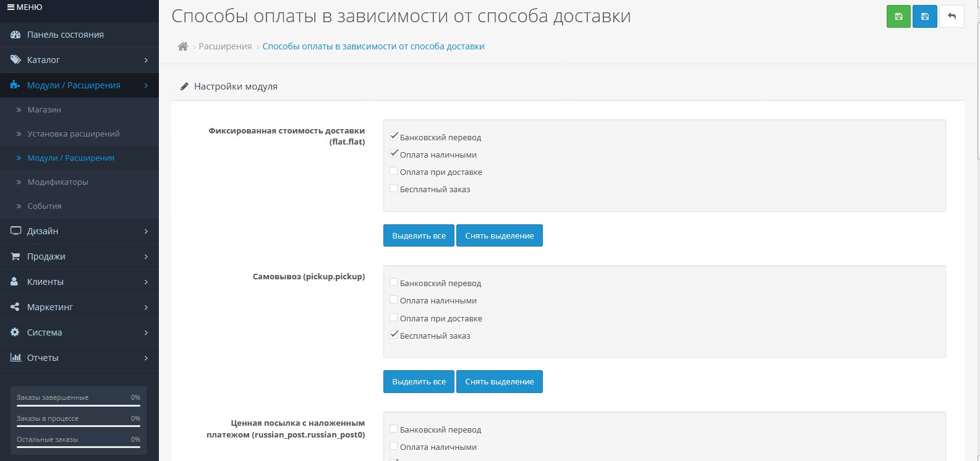Click the share icon beside Маркетинг
The image size is (980, 461).
(15, 307)
